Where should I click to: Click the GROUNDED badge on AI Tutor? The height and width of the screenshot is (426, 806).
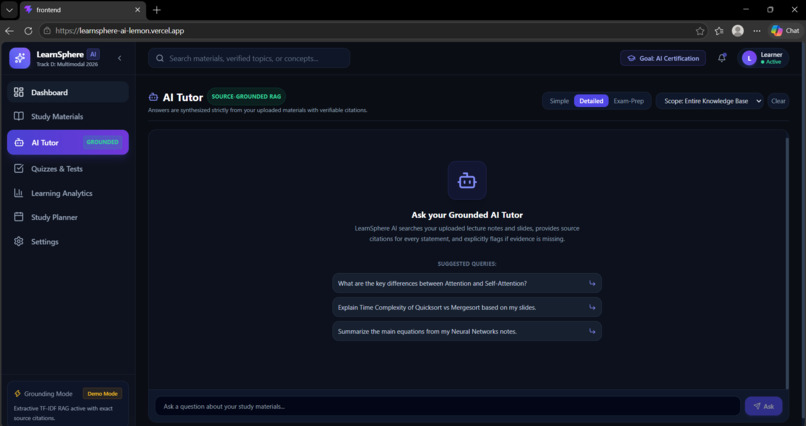(102, 142)
